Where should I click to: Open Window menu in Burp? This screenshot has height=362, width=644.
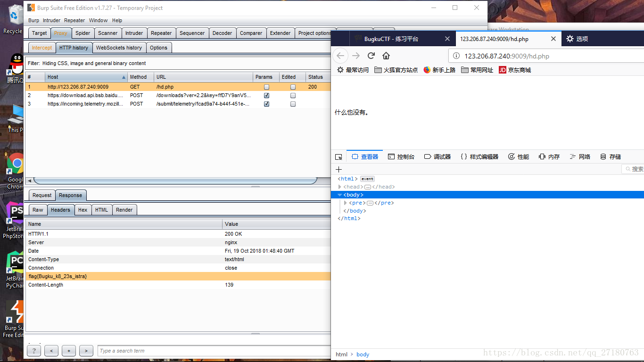[x=98, y=20]
